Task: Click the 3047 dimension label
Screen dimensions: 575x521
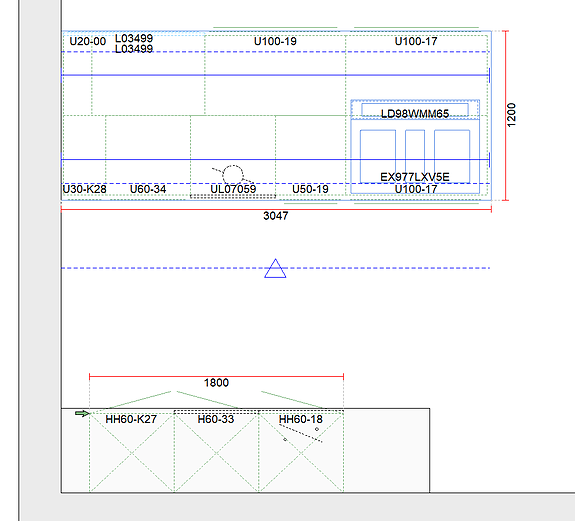Action: [276, 216]
